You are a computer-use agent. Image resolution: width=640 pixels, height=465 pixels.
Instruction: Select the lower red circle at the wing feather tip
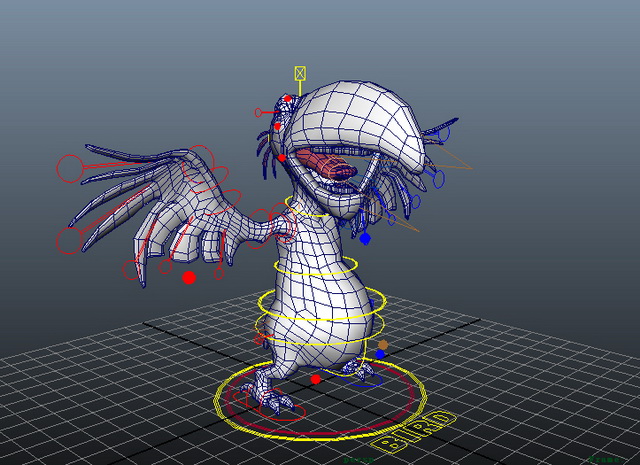[69, 240]
